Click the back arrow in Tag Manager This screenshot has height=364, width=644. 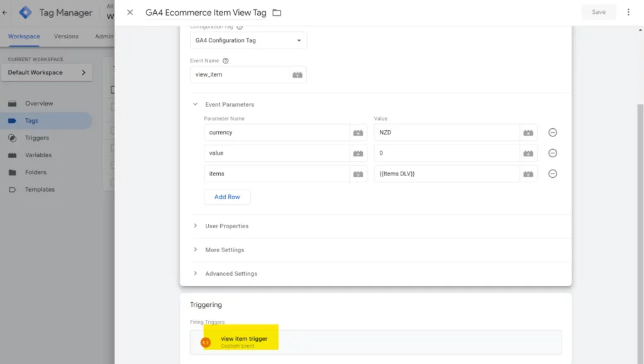[x=5, y=13]
